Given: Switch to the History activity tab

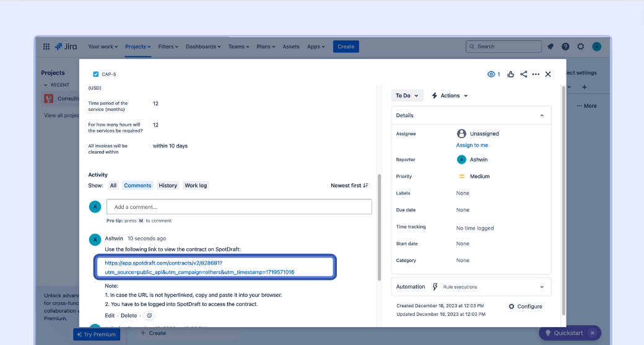Looking at the screenshot, I should pos(168,185).
